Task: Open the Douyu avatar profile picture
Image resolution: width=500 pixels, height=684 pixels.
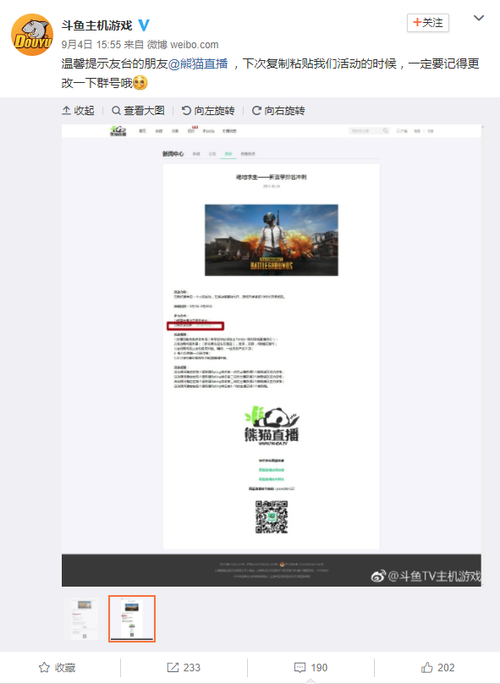Action: (x=32, y=34)
